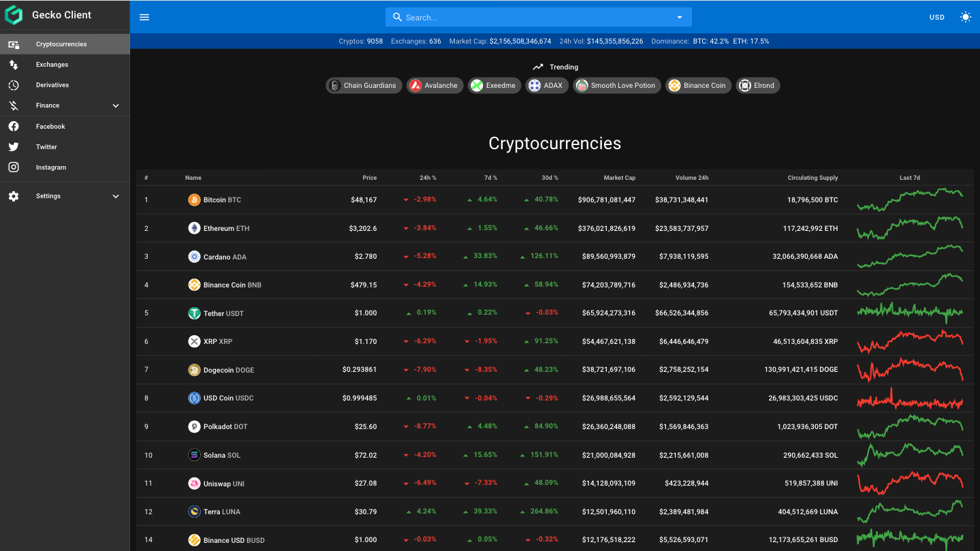Select the Smooth Love Potion trending chip
The width and height of the screenshot is (980, 551).
pyautogui.click(x=617, y=85)
